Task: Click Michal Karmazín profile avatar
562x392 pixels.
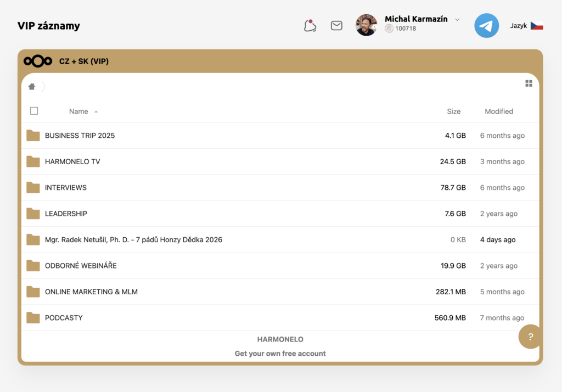Action: [x=366, y=25]
